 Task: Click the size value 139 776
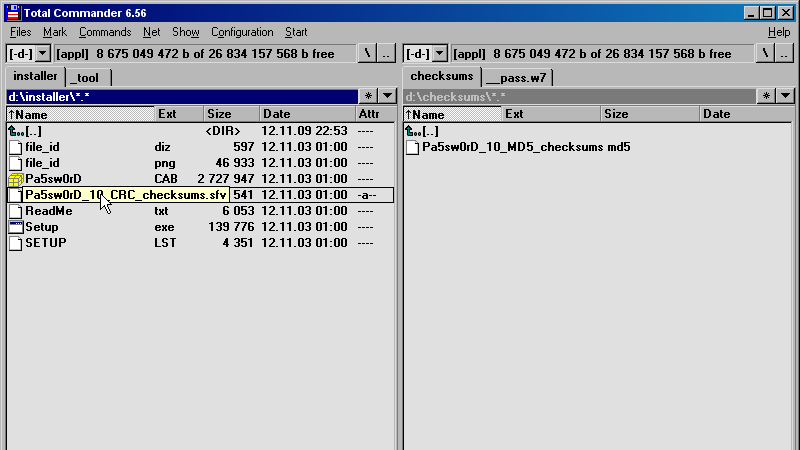231,227
